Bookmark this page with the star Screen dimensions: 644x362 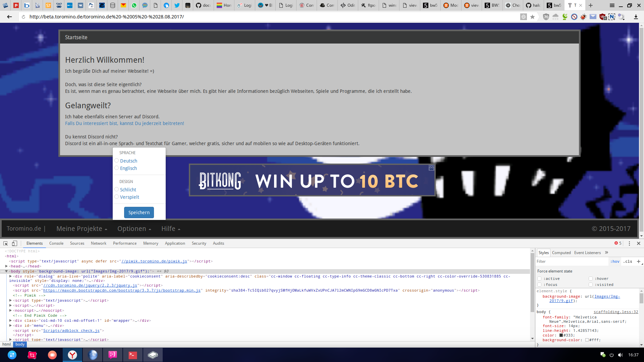(532, 17)
